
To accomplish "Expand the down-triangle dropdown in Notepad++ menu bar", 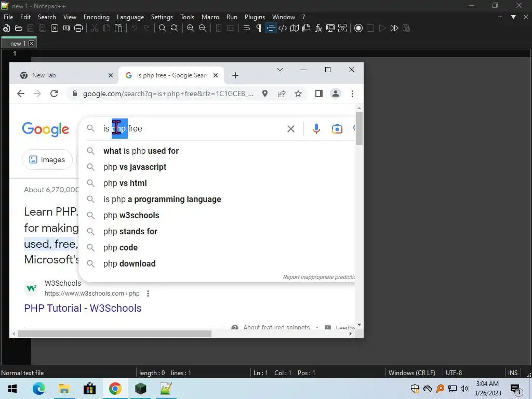I will 513,17.
